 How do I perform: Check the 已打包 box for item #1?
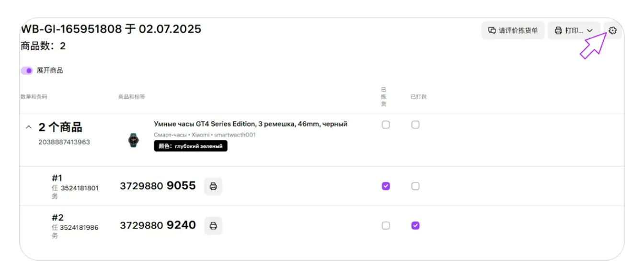click(x=415, y=186)
